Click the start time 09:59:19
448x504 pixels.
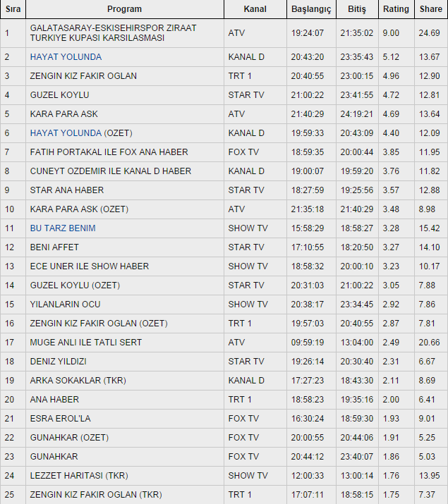click(x=308, y=343)
